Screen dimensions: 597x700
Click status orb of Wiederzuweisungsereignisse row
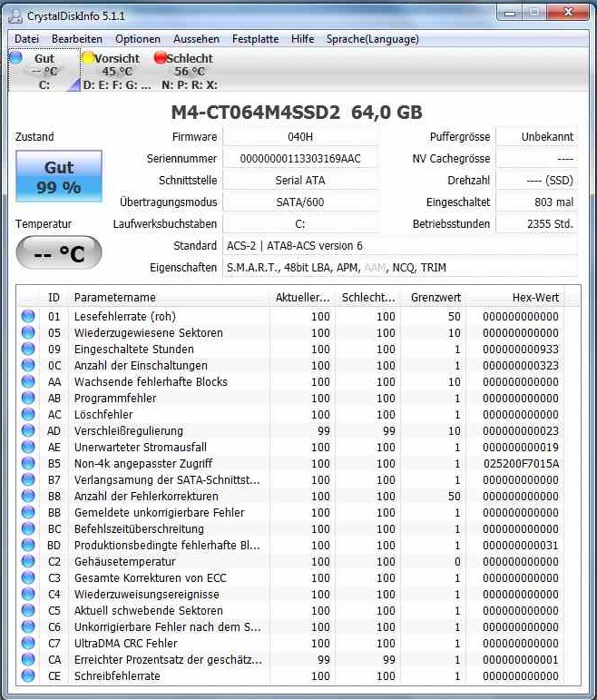pos(28,594)
